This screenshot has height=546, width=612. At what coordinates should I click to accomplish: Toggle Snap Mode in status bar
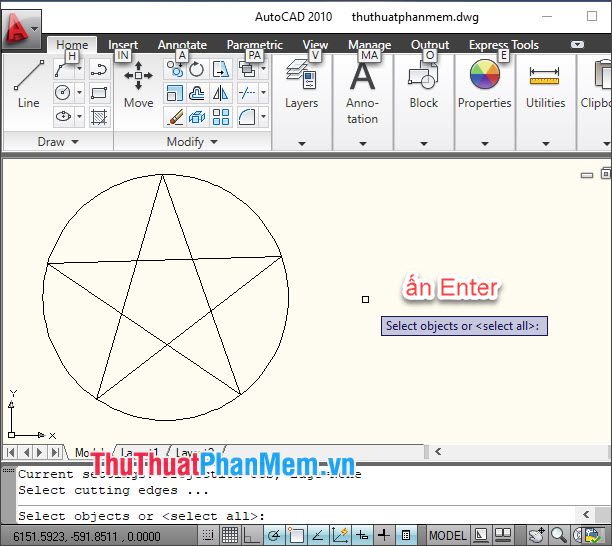click(x=208, y=535)
